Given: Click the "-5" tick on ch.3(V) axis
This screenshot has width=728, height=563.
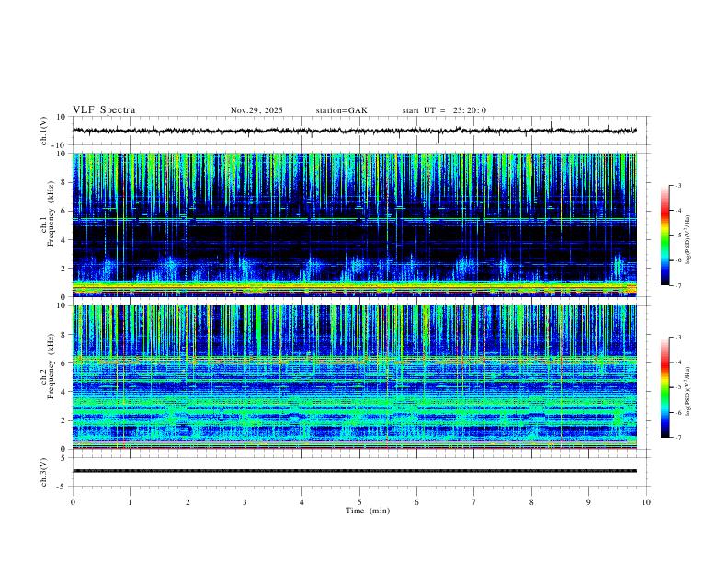Looking at the screenshot, I should [63, 487].
